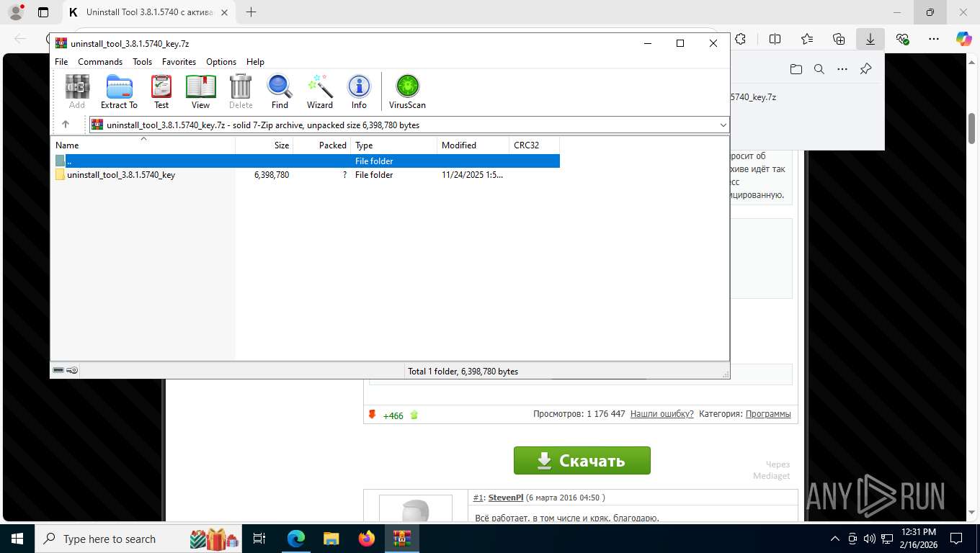Image resolution: width=980 pixels, height=553 pixels.
Task: Go up one level arrow
Action: pos(66,125)
